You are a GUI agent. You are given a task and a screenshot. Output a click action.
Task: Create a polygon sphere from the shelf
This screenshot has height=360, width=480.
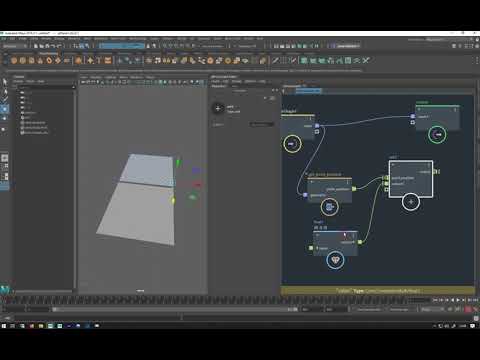14,61
